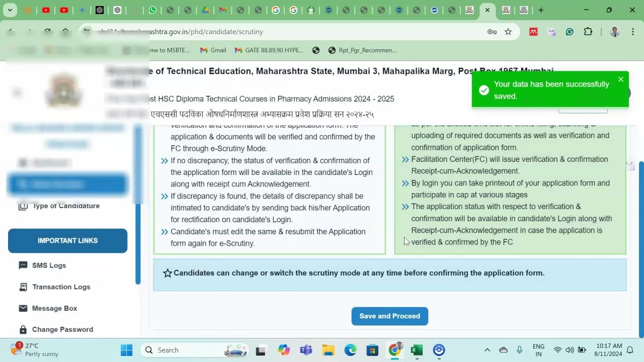Image resolution: width=644 pixels, height=362 pixels.
Task: Open the tab search dropdown arrow
Action: pyautogui.click(x=10, y=10)
